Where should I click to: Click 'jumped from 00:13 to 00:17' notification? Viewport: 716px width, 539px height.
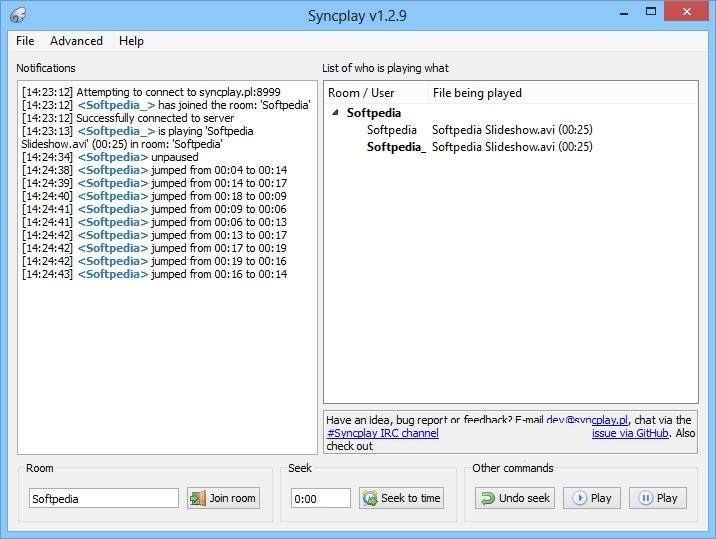tap(154, 235)
